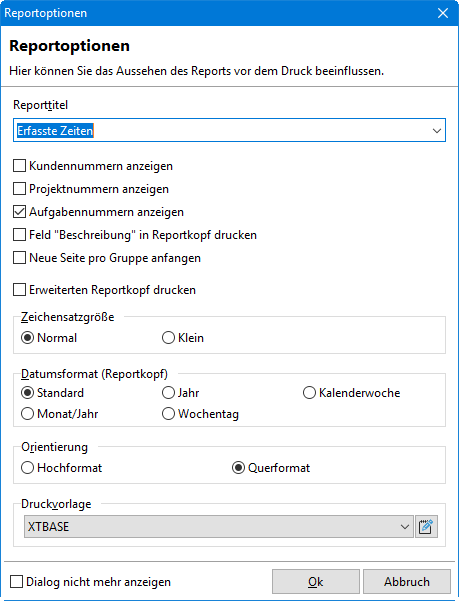Open the Reporttitel dropdown arrow

(437, 131)
